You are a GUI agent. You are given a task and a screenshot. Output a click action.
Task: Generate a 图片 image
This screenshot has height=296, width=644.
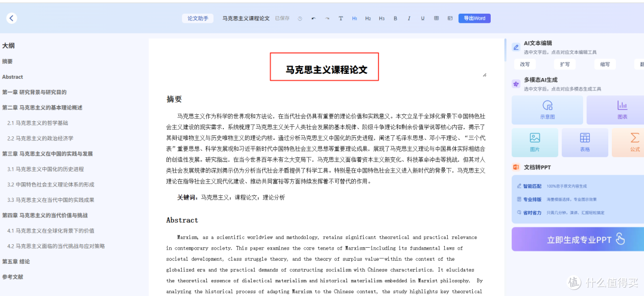pyautogui.click(x=535, y=142)
